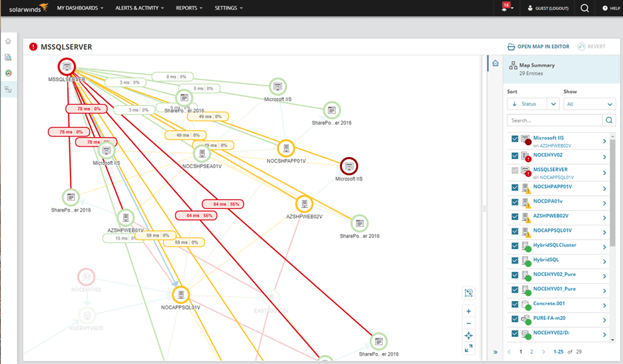Click the Map Summary header
Viewport: 623px width, 364px height.
[x=561, y=69]
